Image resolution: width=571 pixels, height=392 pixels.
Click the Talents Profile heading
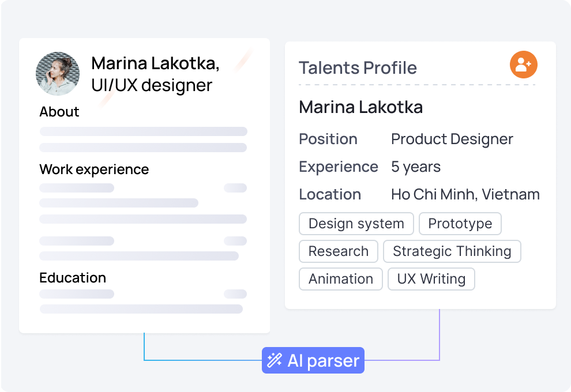pos(358,67)
